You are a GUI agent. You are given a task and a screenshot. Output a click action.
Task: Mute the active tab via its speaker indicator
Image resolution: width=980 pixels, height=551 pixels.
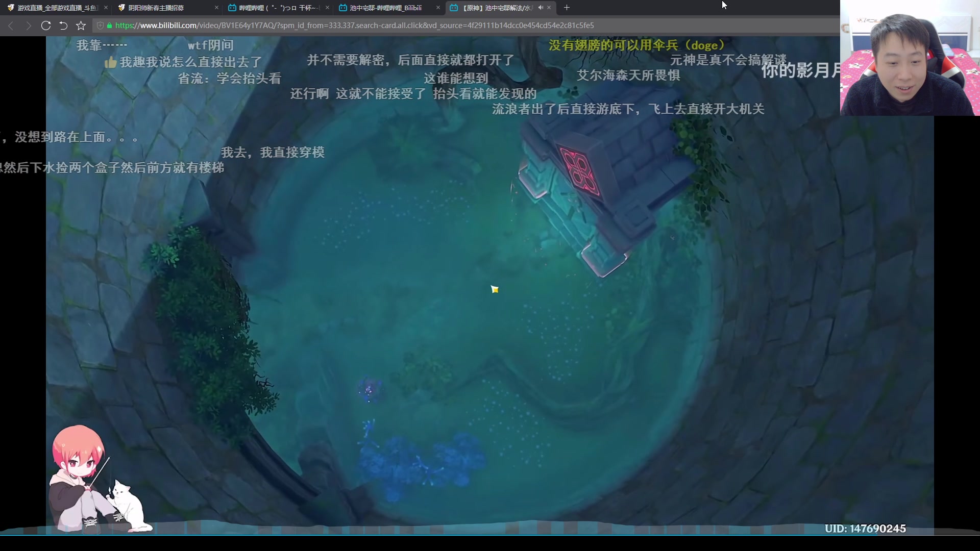point(541,8)
